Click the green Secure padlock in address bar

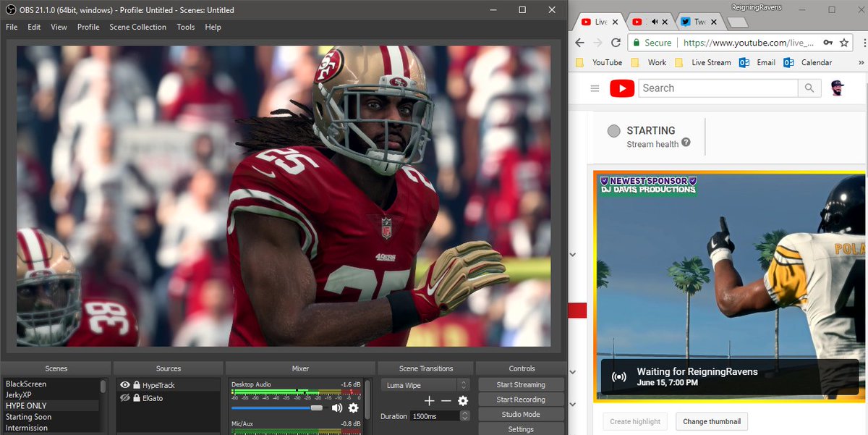(x=637, y=43)
